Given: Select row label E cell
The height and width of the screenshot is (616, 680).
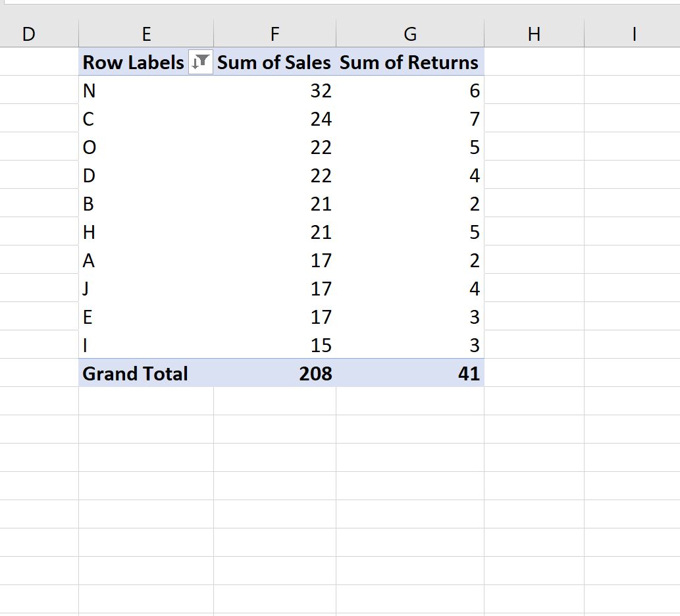Looking at the screenshot, I should coord(146,317).
